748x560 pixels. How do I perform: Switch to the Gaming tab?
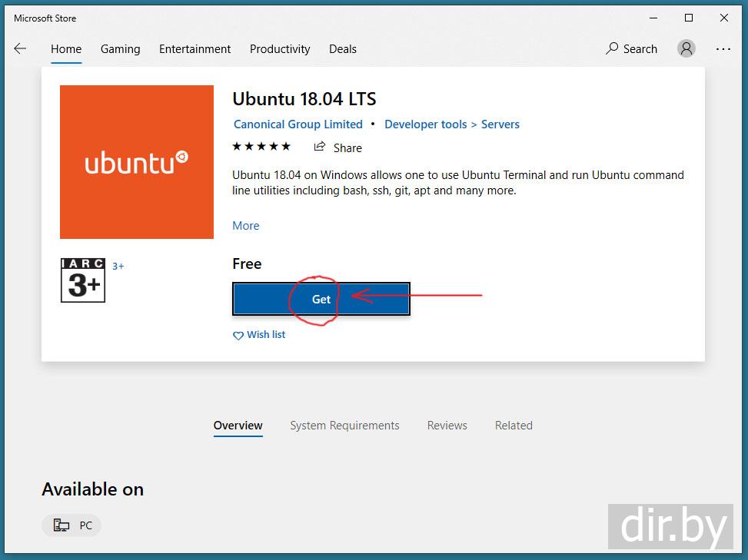click(120, 48)
